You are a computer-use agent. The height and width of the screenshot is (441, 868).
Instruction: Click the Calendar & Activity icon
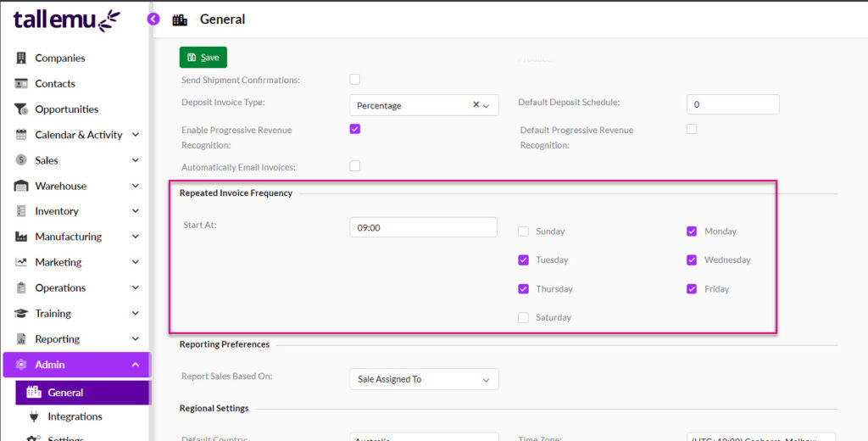(21, 135)
